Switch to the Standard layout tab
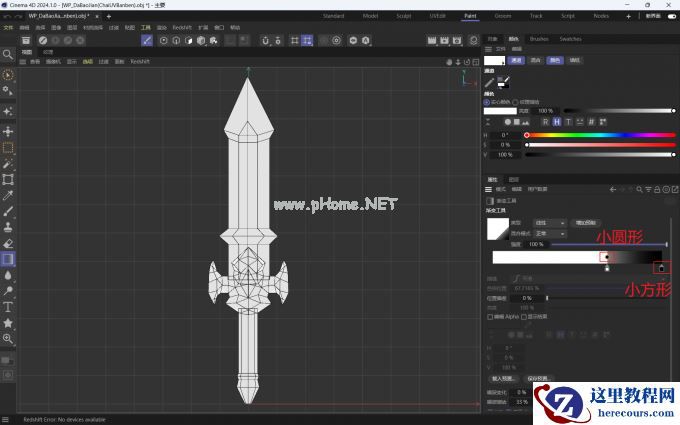The image size is (680, 425). [x=333, y=16]
